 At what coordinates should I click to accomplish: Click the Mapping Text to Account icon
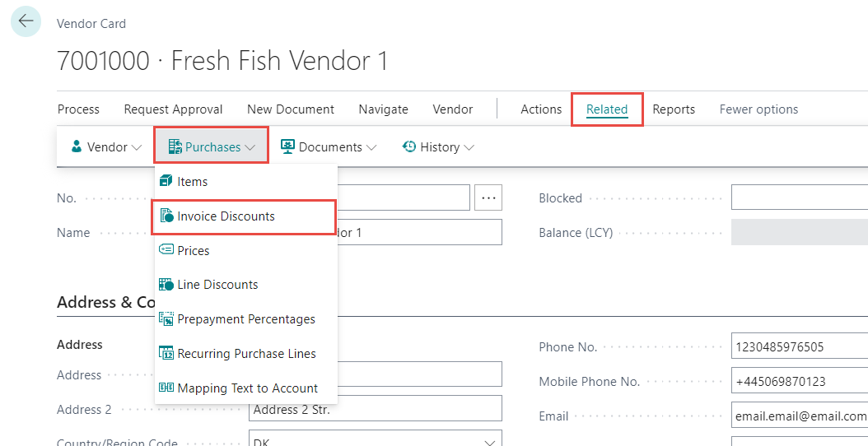click(166, 388)
